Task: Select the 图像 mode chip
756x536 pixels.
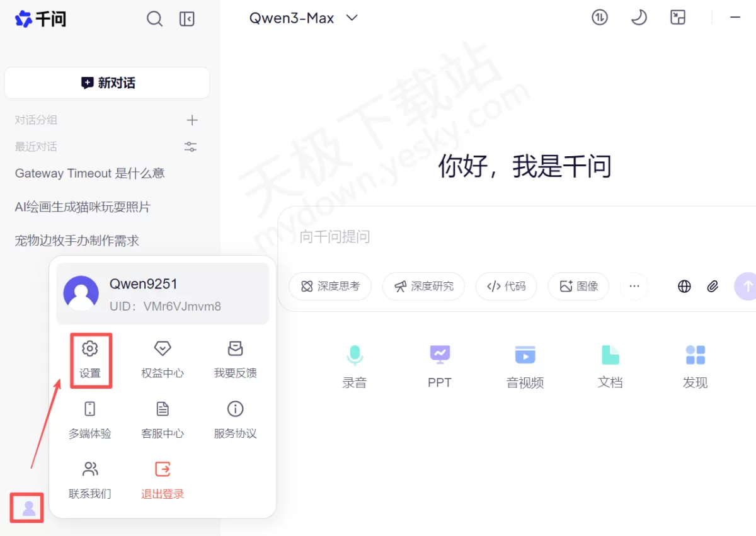Action: click(578, 287)
